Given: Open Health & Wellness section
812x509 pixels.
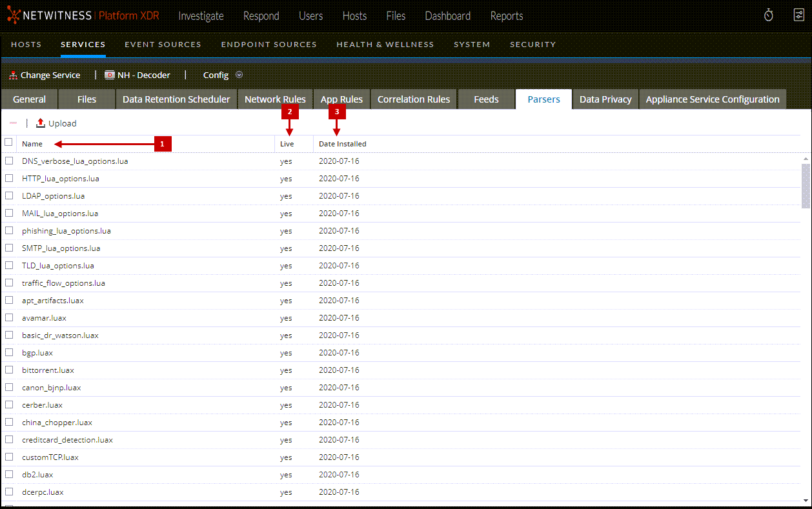Looking at the screenshot, I should click(x=385, y=45).
